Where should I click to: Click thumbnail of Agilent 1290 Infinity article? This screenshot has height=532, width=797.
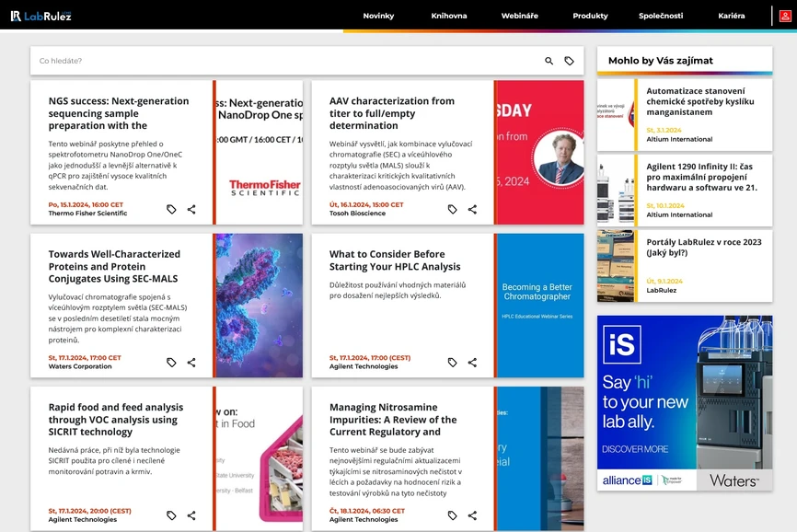(616, 191)
